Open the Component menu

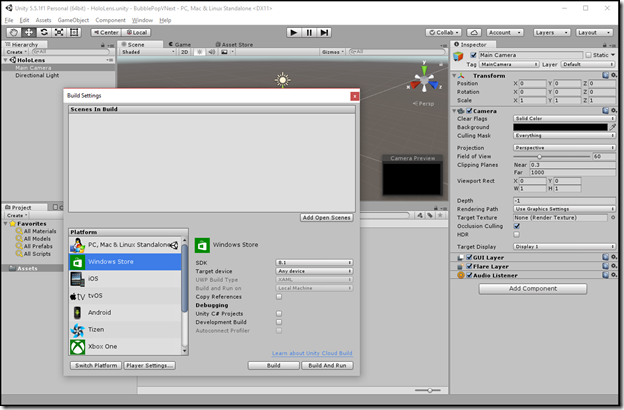point(110,20)
